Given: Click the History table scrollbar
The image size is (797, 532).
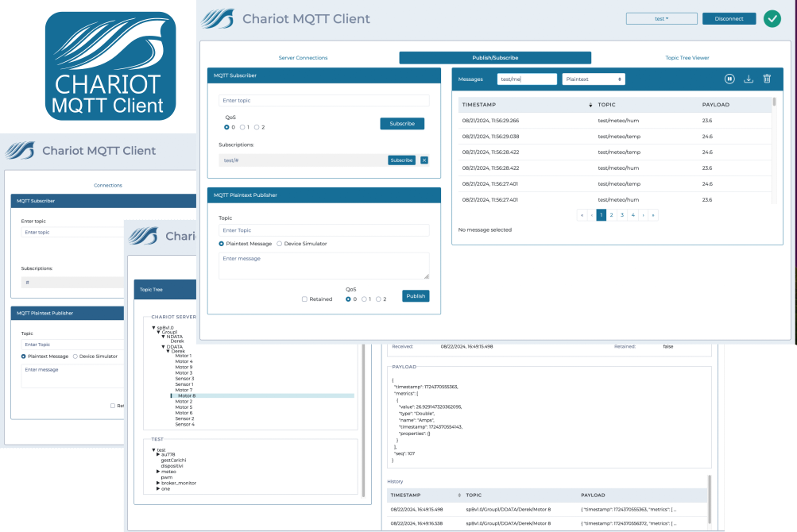Looking at the screenshot, I should tap(710, 499).
